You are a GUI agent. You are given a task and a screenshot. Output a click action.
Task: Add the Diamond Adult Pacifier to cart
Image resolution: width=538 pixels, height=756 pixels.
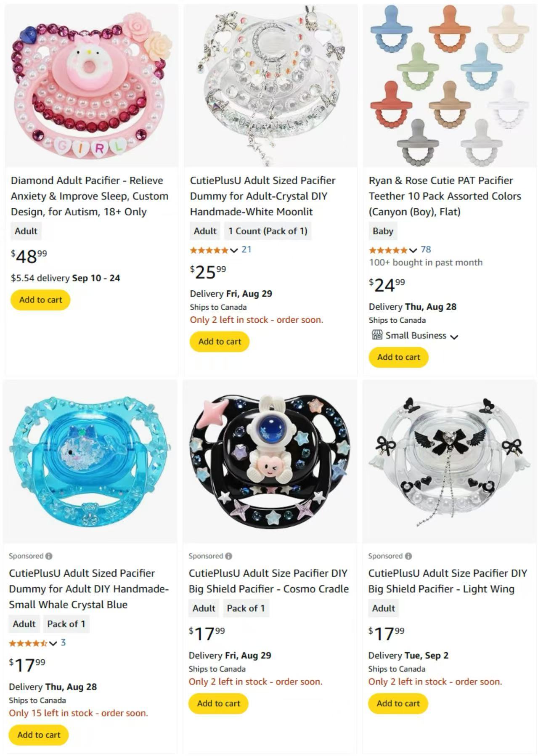40,300
